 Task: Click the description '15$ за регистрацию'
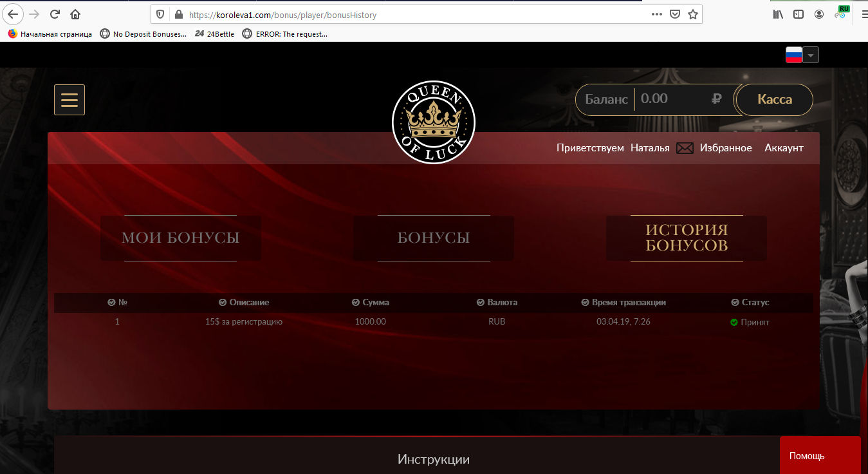(x=244, y=321)
